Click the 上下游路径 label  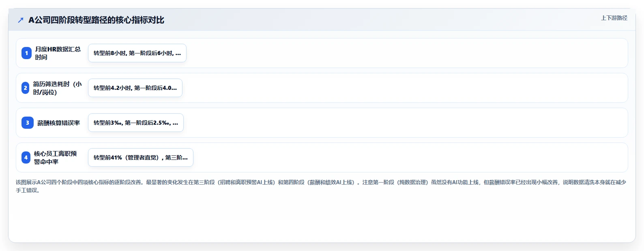coord(614,18)
